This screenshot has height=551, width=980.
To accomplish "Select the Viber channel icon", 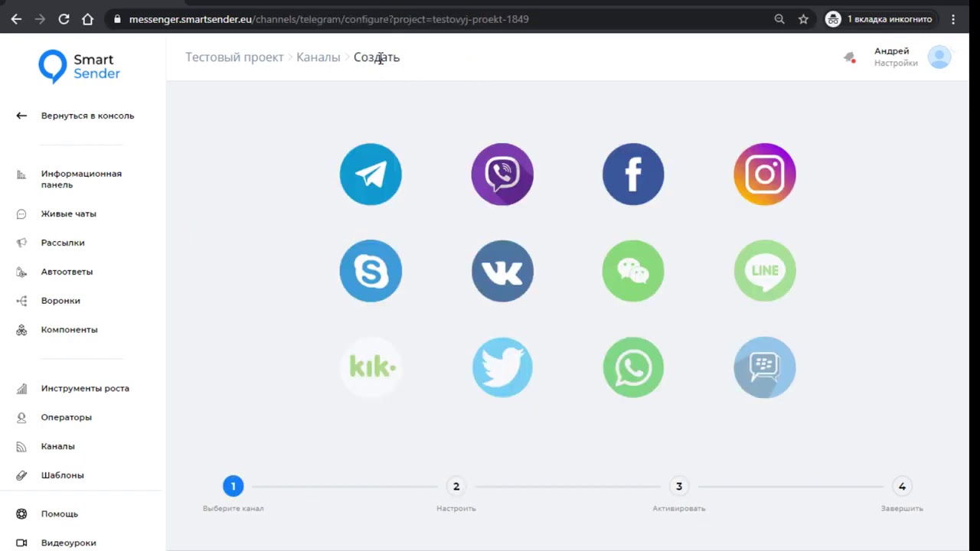I will click(x=502, y=174).
